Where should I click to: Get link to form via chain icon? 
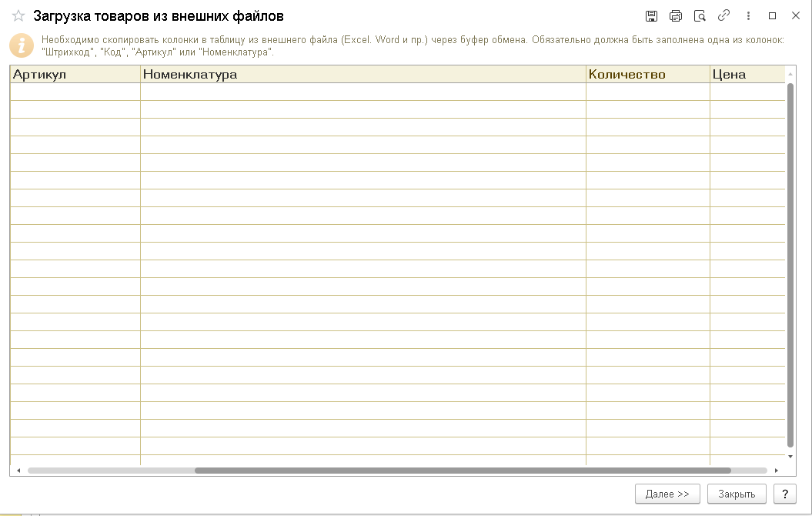[723, 16]
